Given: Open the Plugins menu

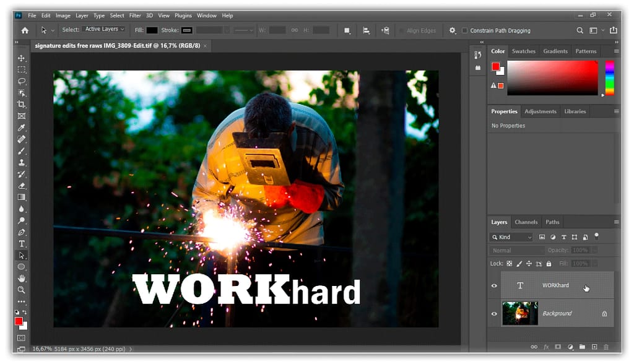Looking at the screenshot, I should point(183,15).
